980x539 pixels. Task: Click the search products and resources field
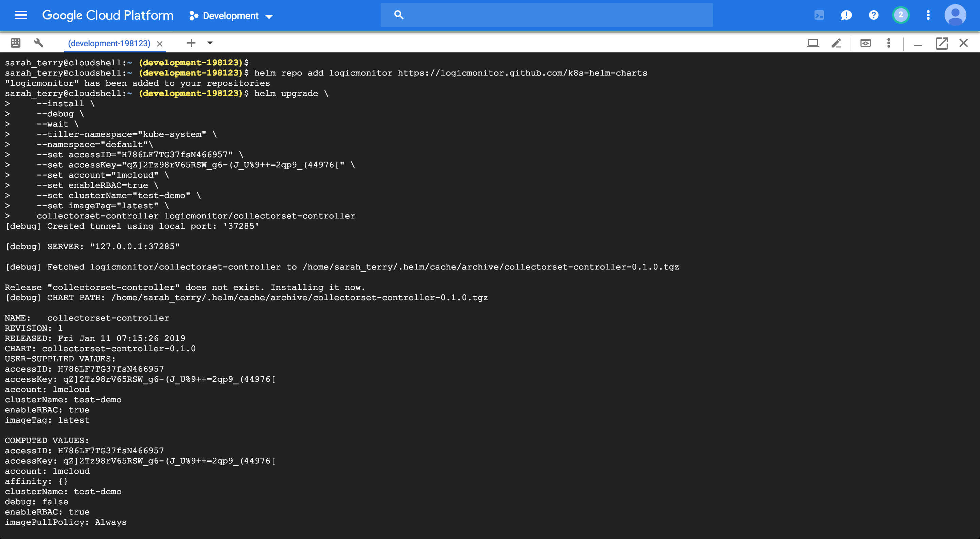tap(546, 15)
